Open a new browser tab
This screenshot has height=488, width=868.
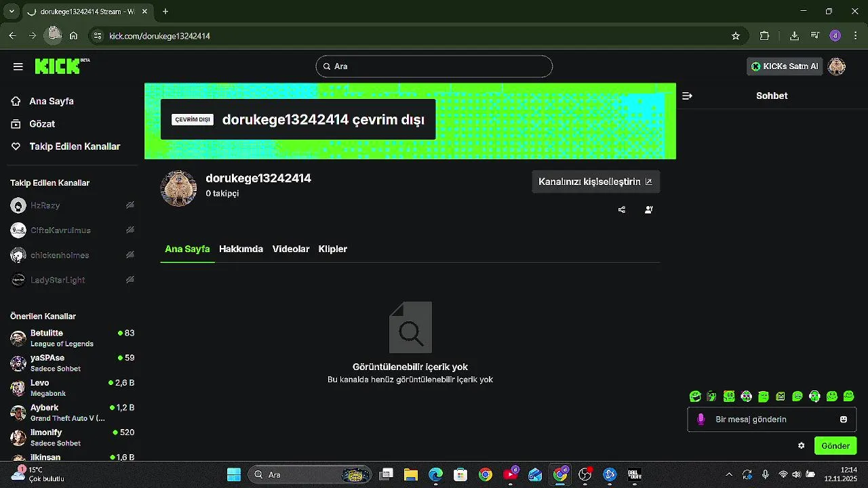point(165,12)
